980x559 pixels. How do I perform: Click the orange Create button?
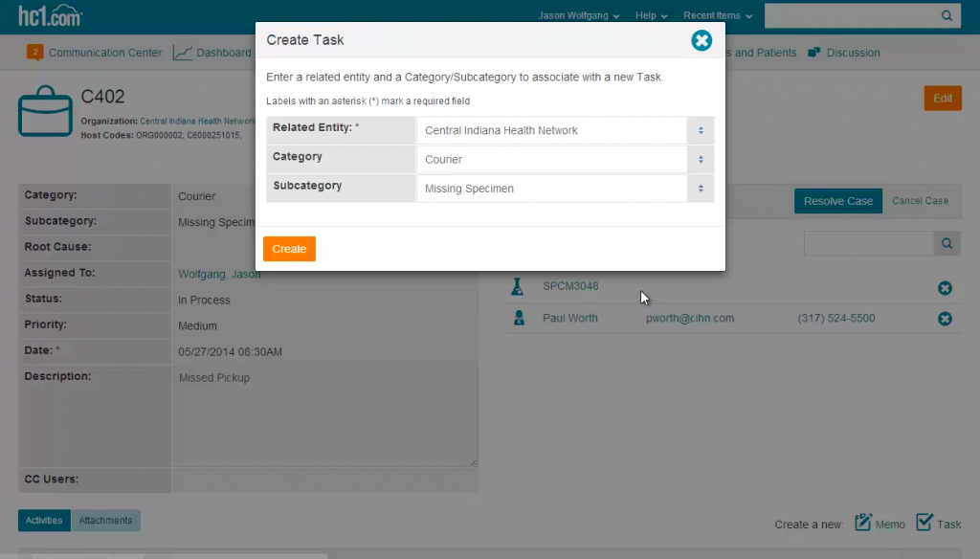[x=289, y=249]
